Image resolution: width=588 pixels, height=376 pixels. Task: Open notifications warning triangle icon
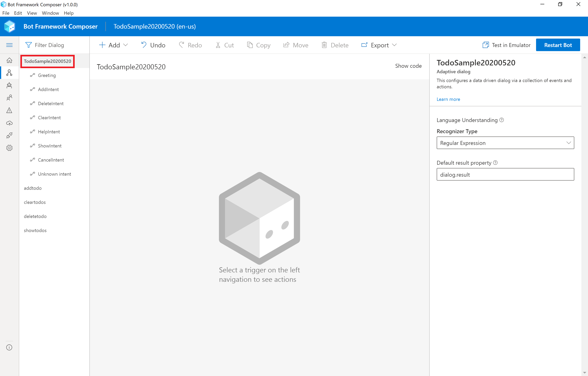tap(9, 110)
